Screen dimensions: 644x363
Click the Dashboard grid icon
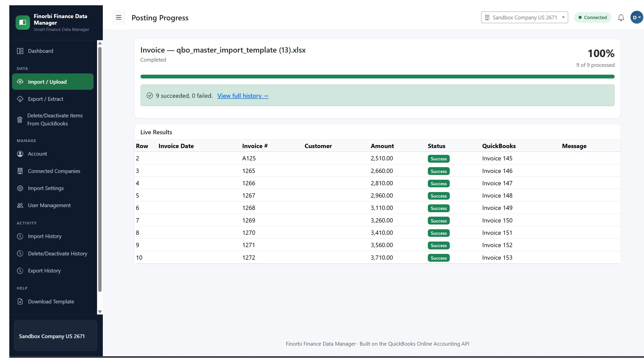coord(20,51)
